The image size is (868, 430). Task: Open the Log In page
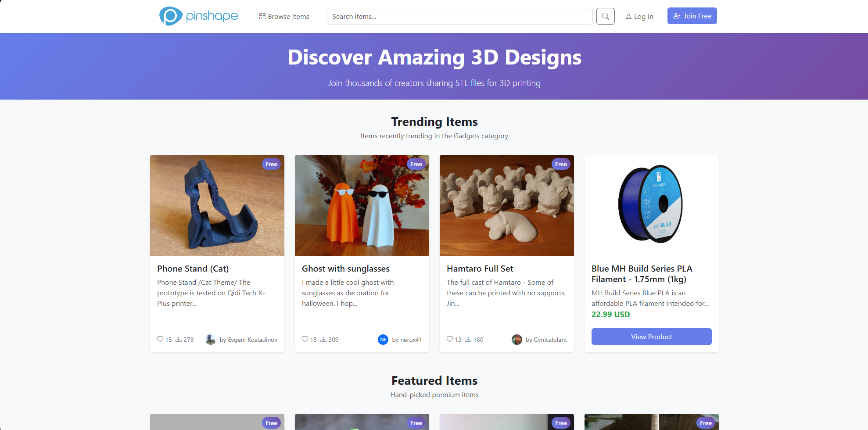(639, 16)
